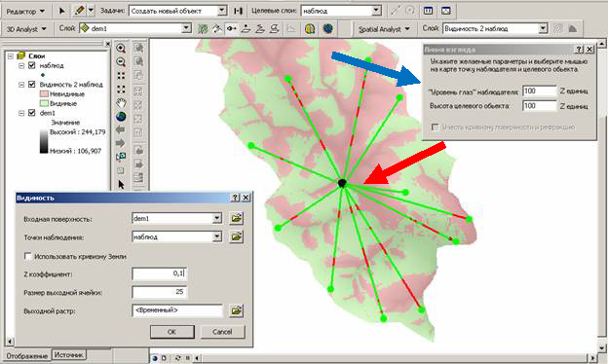Activate the Pan hand tool
The height and width of the screenshot is (364, 608).
coord(121,103)
